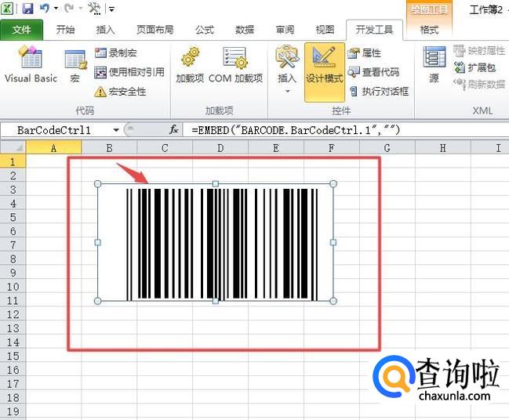Open COM 加载项 dialog

[235, 64]
